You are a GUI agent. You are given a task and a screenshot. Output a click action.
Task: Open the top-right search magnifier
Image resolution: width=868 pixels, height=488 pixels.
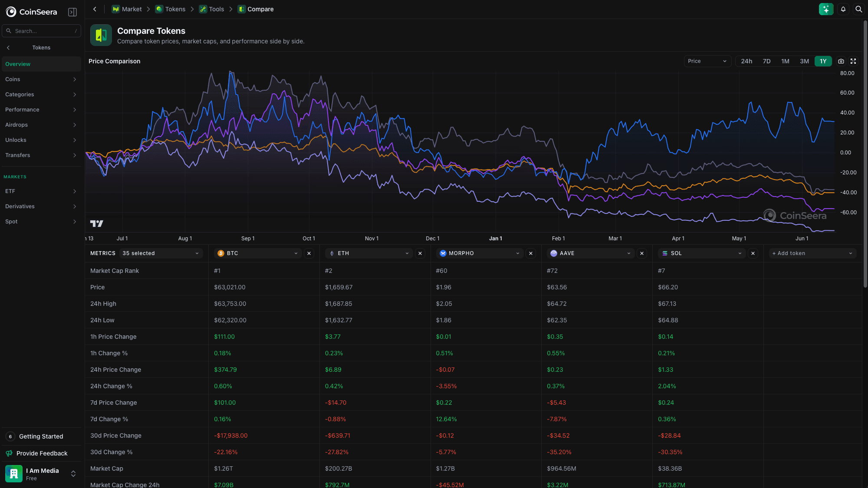coord(858,9)
